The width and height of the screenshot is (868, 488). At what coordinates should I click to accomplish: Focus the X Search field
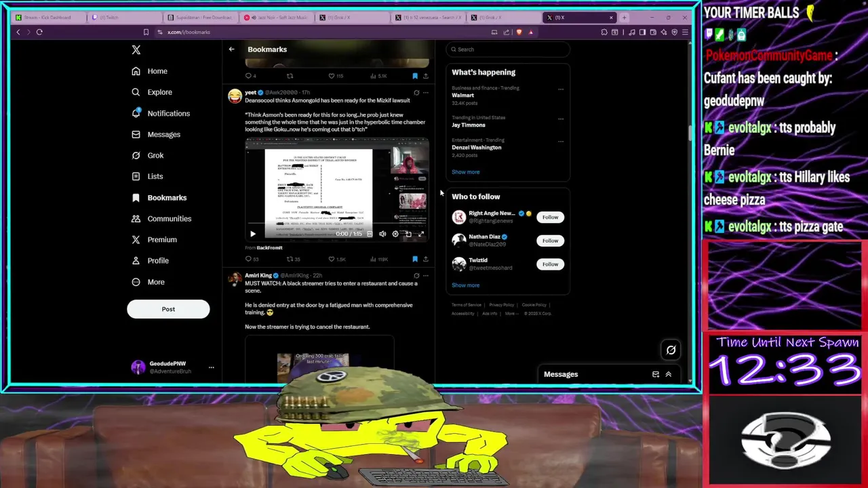click(x=509, y=49)
